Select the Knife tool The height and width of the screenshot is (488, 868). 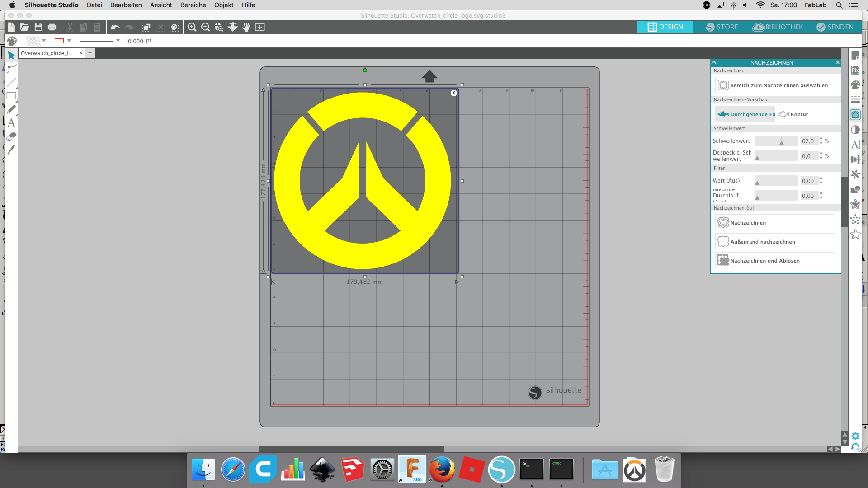11,150
